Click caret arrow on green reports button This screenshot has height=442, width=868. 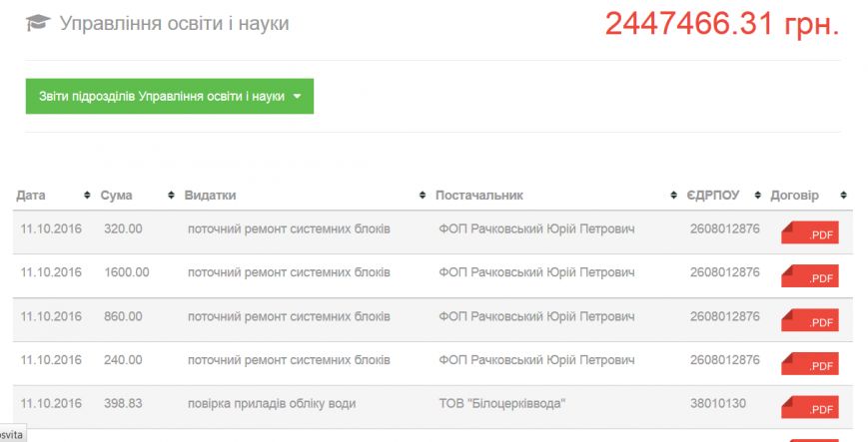click(298, 96)
